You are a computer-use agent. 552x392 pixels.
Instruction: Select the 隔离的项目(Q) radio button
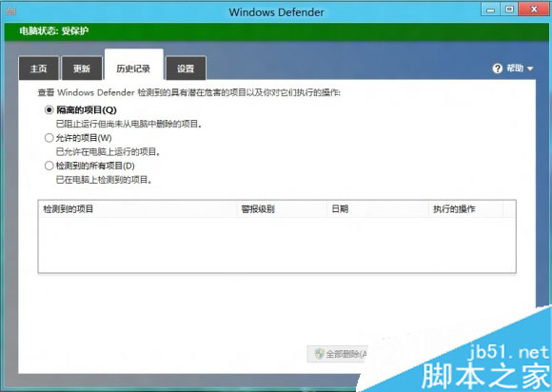coord(49,109)
